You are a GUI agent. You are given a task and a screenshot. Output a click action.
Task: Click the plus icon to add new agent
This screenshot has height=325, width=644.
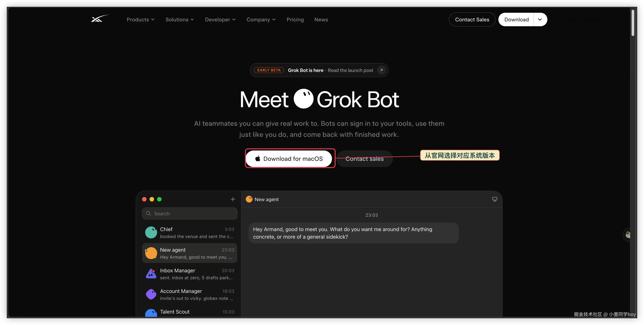click(233, 199)
